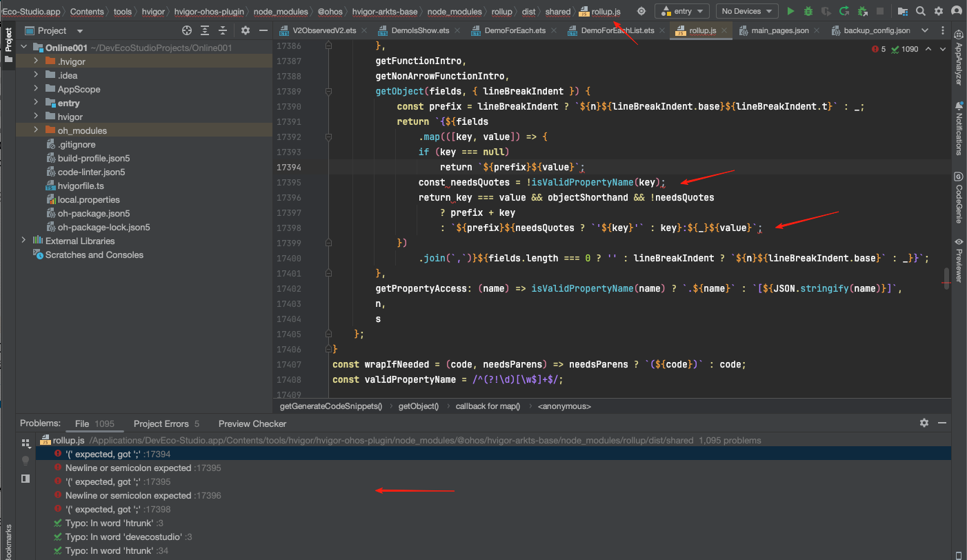Start debugging with the green bug icon
The width and height of the screenshot is (967, 560).
tap(808, 11)
